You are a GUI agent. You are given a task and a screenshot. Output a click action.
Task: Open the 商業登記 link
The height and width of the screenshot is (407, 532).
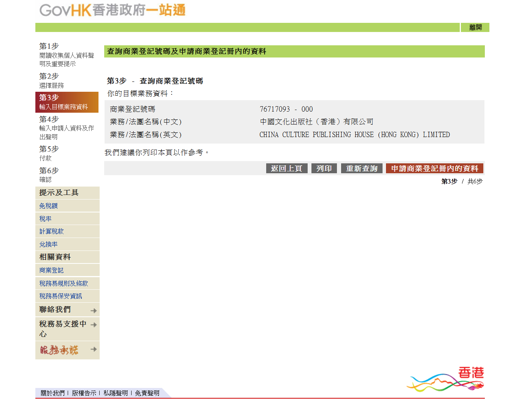52,270
